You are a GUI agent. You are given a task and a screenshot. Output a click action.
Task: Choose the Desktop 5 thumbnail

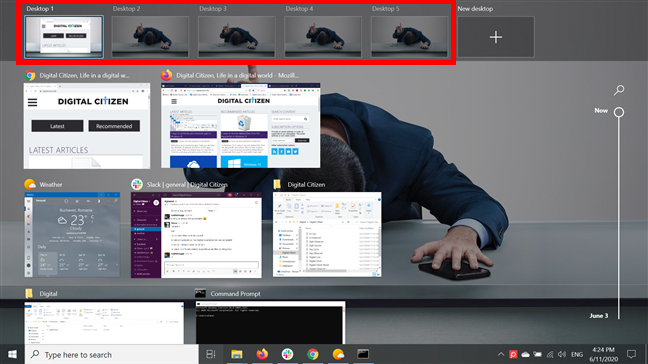click(409, 37)
